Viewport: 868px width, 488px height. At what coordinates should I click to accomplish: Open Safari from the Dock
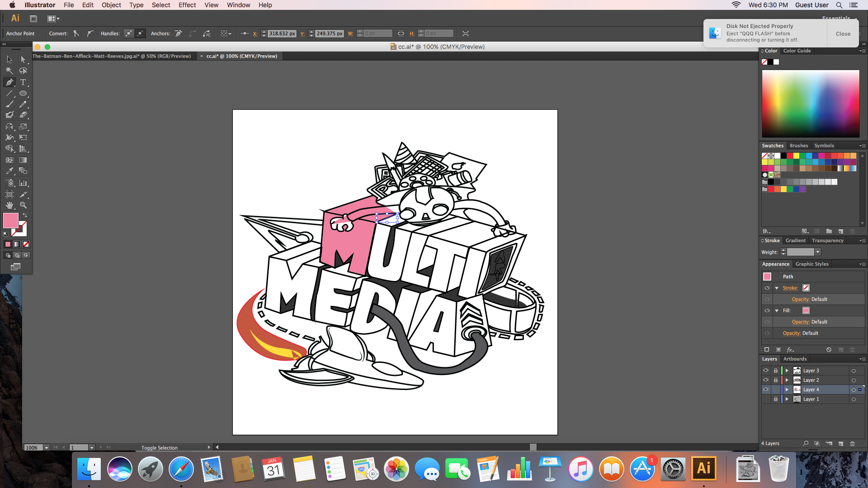(x=181, y=469)
